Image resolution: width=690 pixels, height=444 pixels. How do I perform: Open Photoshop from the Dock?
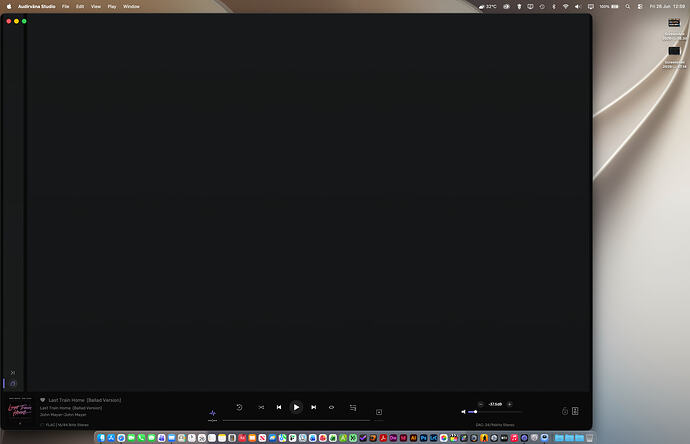[423, 438]
